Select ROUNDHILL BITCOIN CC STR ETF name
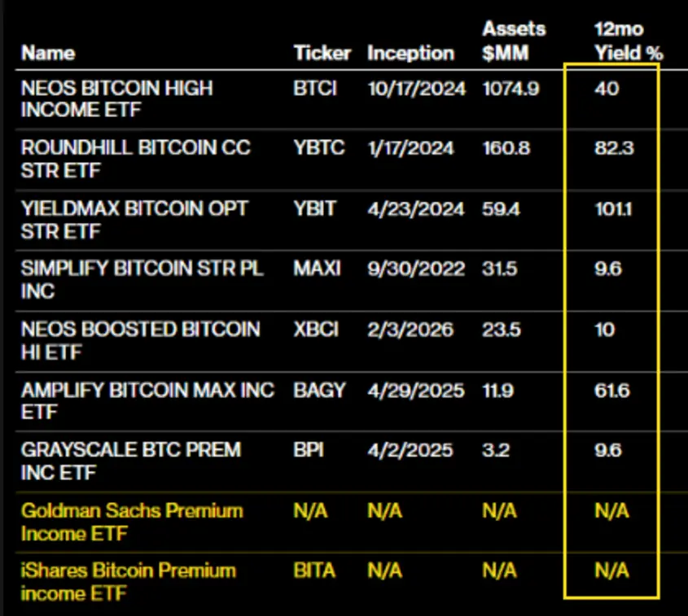 point(135,159)
